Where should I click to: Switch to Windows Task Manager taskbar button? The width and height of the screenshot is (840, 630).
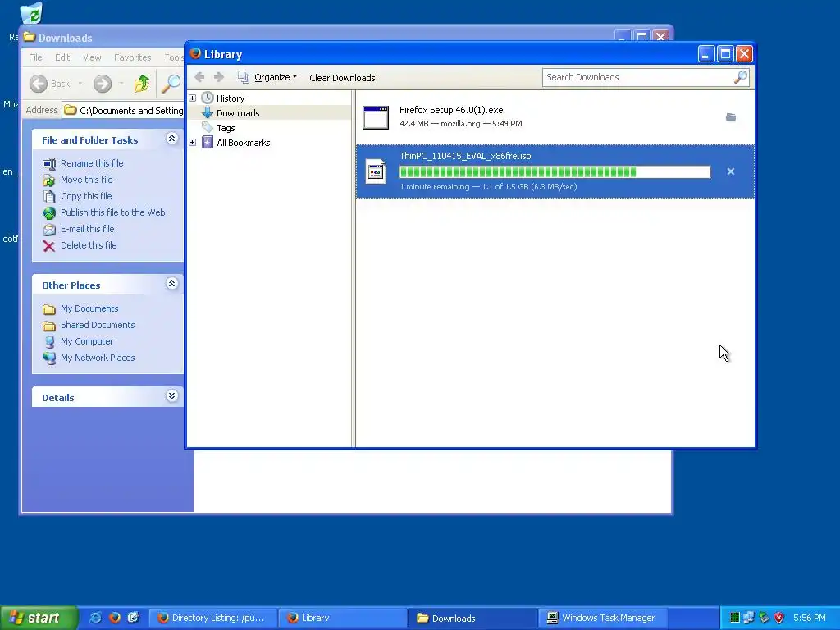click(602, 619)
